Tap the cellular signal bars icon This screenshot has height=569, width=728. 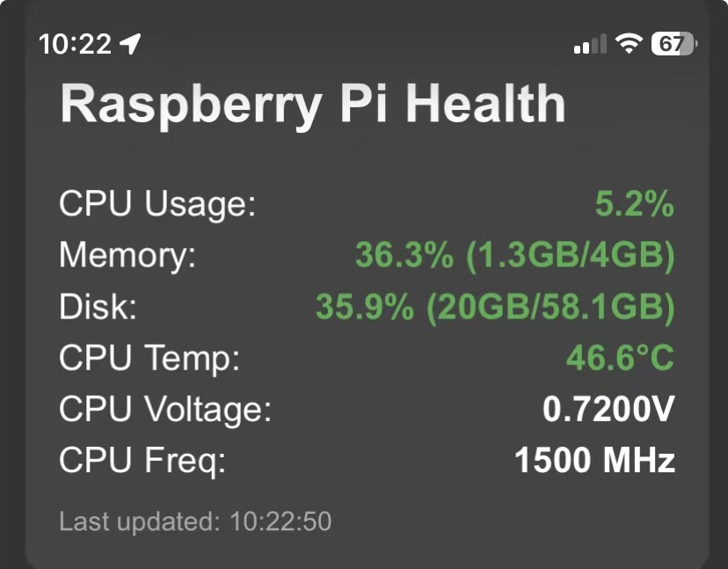pyautogui.click(x=590, y=44)
